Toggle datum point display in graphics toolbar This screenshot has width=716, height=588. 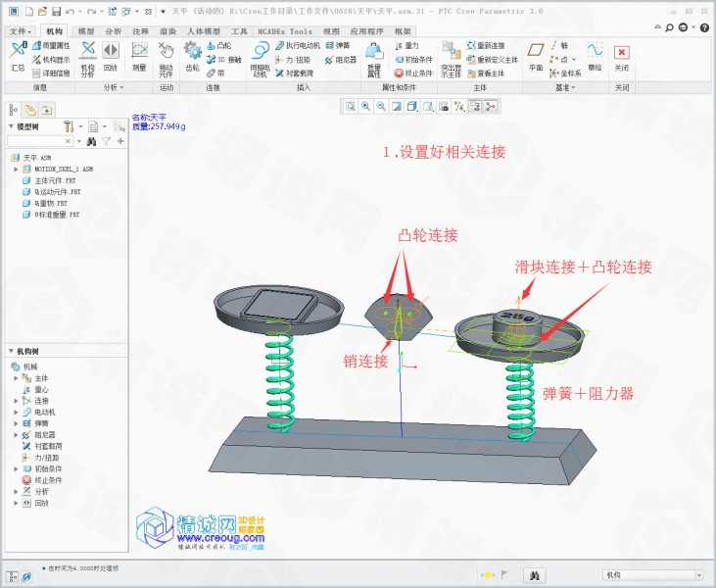[459, 107]
